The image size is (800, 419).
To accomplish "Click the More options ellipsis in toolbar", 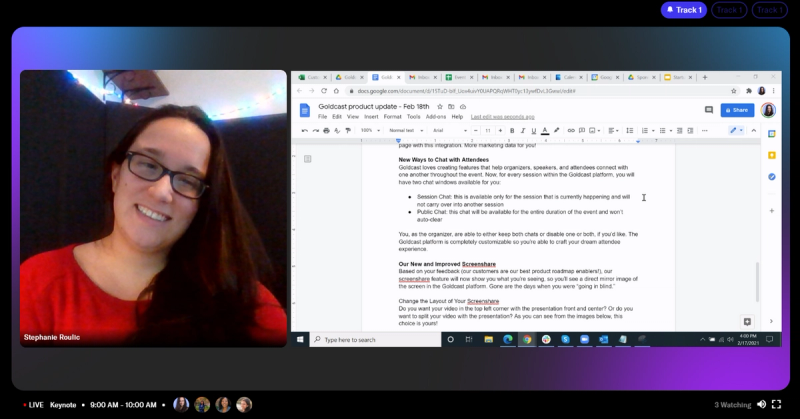I will pos(705,131).
